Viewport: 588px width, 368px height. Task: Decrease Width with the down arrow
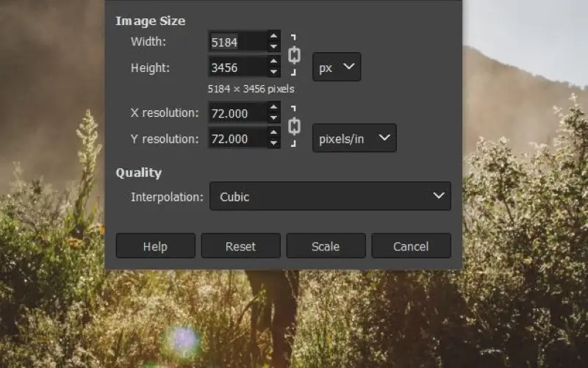pyautogui.click(x=273, y=47)
